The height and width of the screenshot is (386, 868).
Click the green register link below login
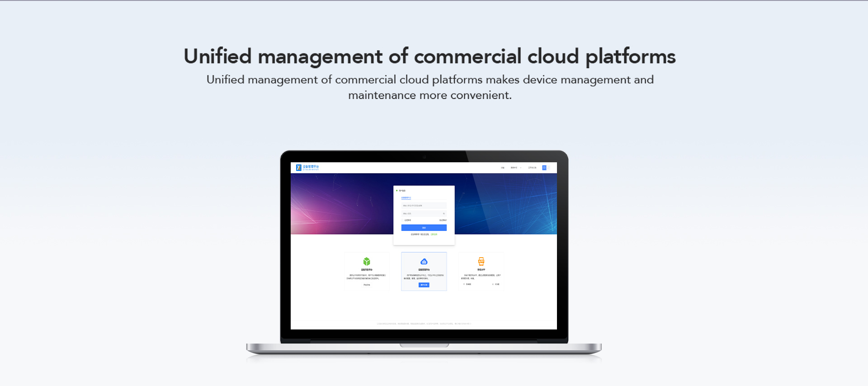434,234
